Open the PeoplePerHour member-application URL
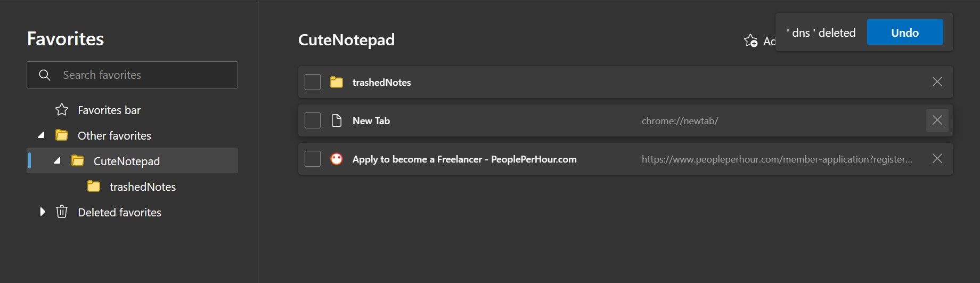 [776, 159]
